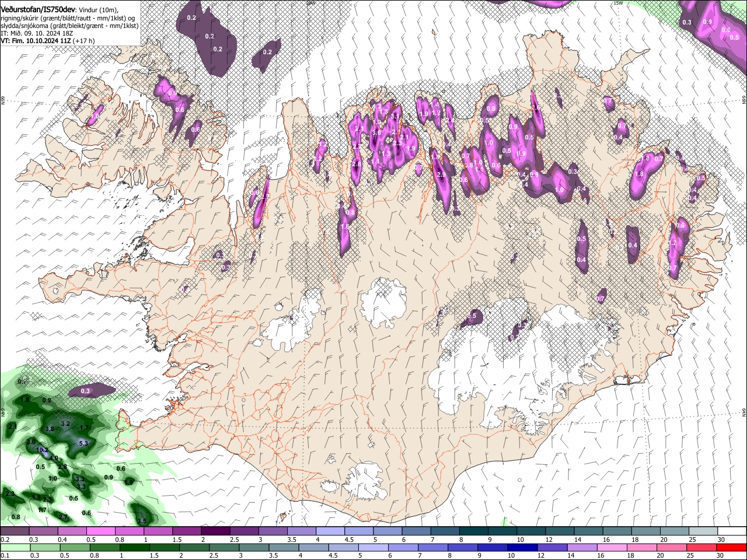Select the rain legend swatch between 25 and 30
Viewport: 747px width, 560px height.
coord(703,547)
